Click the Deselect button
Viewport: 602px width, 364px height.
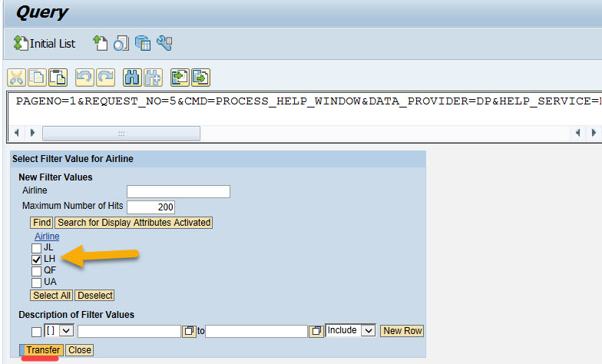(95, 295)
